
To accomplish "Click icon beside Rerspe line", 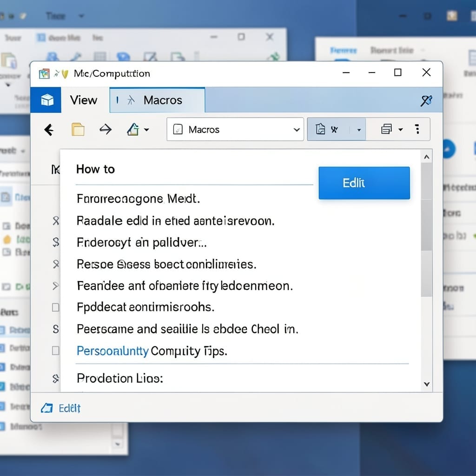I will [x=56, y=264].
